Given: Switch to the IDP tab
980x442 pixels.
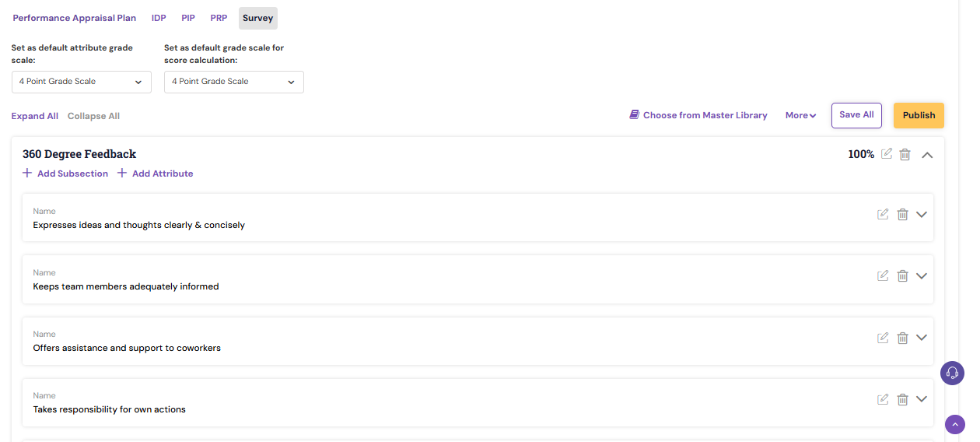Looking at the screenshot, I should point(159,18).
